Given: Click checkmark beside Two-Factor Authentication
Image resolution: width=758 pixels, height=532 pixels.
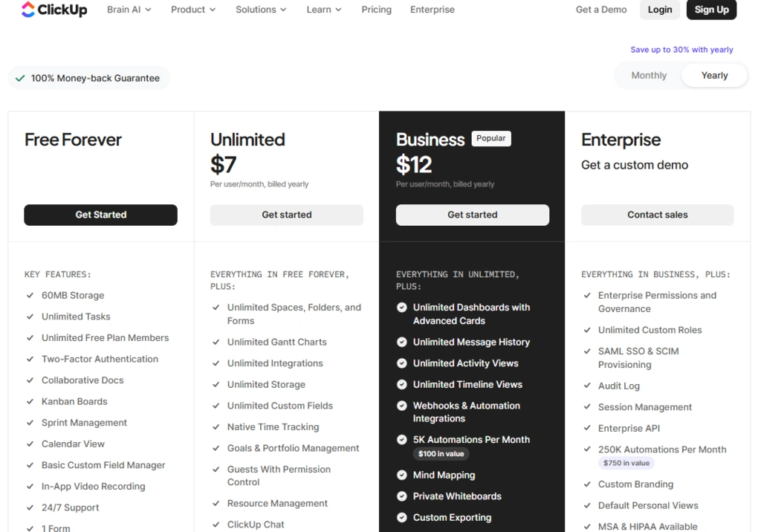Looking at the screenshot, I should click(x=30, y=359).
